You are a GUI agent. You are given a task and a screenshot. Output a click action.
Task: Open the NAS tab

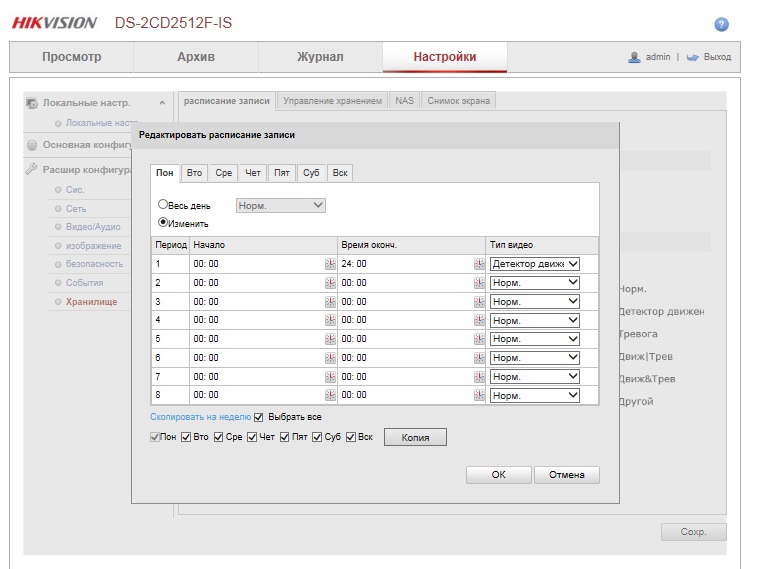(404, 101)
